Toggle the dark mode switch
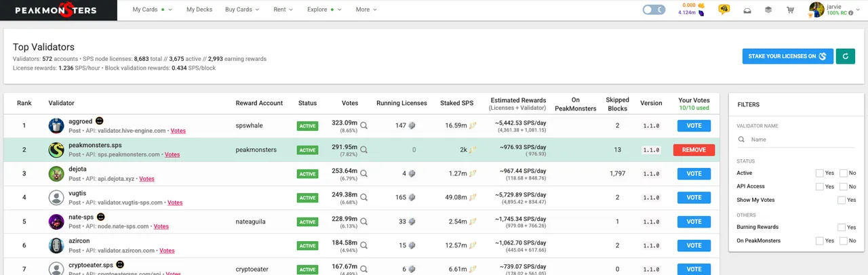Screen dimensions: 868x275 coord(654,10)
